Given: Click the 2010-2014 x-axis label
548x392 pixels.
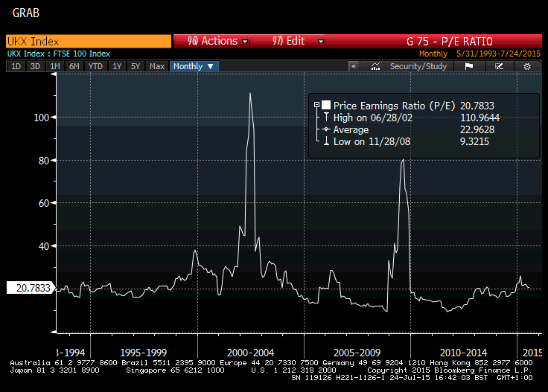Looking at the screenshot, I should (463, 353).
